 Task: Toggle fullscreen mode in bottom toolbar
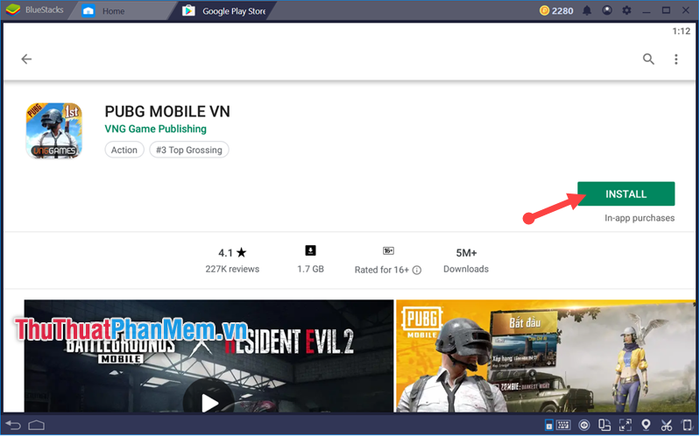[x=625, y=425]
